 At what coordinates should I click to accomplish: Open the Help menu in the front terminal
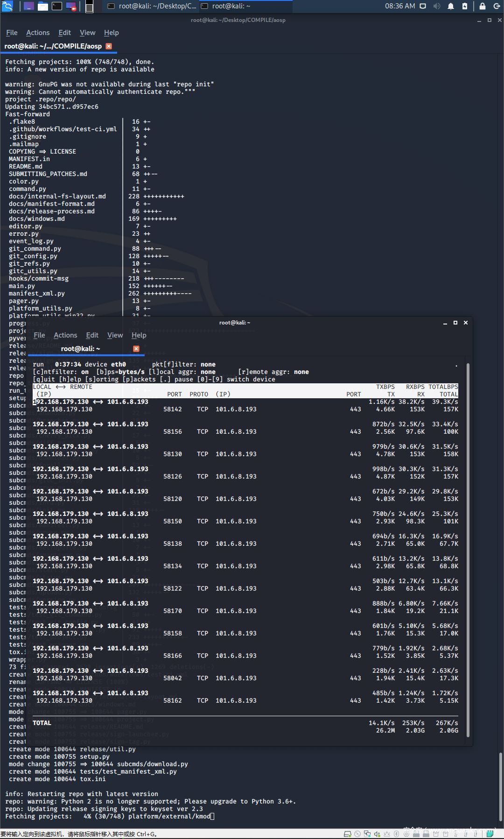(x=139, y=335)
